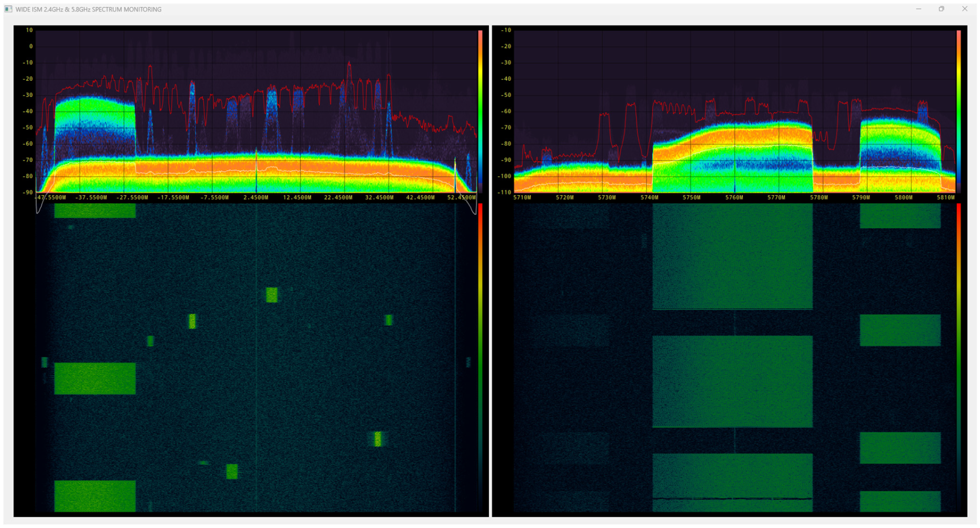Click the 5760M frequency axis label
Viewport: 980px width, 528px height.
734,198
